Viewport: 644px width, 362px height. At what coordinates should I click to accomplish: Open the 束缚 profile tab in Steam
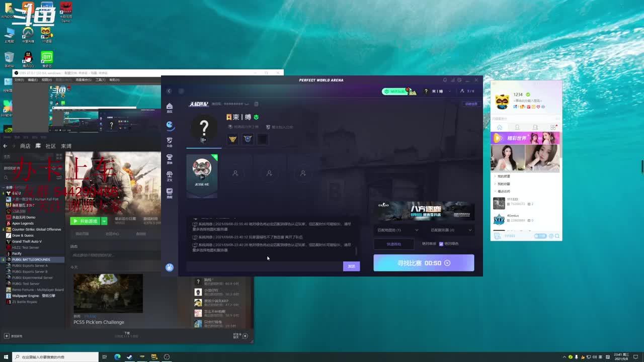pyautogui.click(x=66, y=146)
